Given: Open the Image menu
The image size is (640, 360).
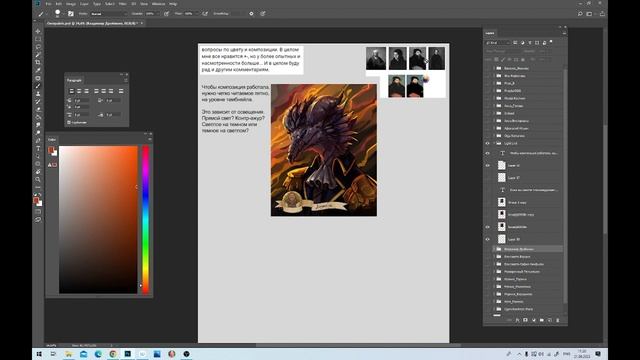Looking at the screenshot, I should [x=71, y=4].
